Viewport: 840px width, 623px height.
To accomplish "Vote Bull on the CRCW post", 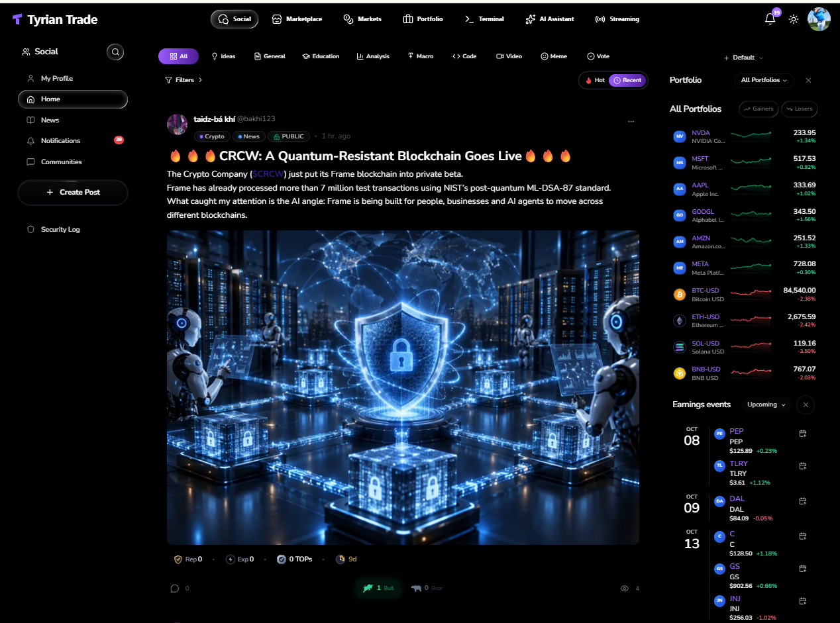I will click(378, 588).
